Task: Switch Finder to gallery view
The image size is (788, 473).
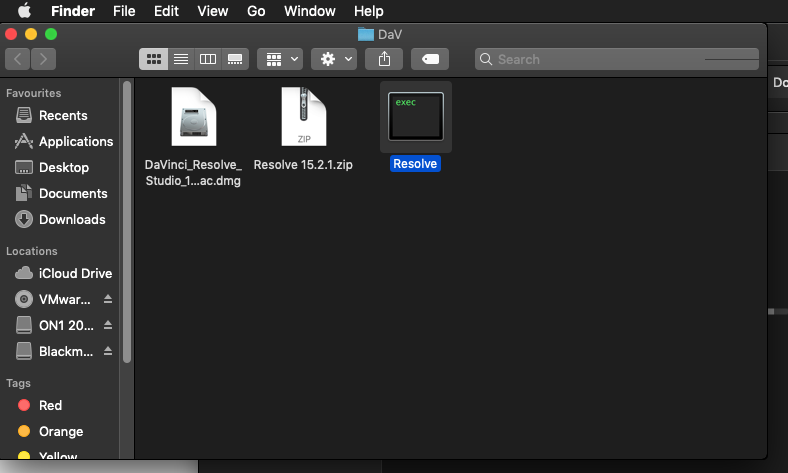Action: (x=235, y=59)
